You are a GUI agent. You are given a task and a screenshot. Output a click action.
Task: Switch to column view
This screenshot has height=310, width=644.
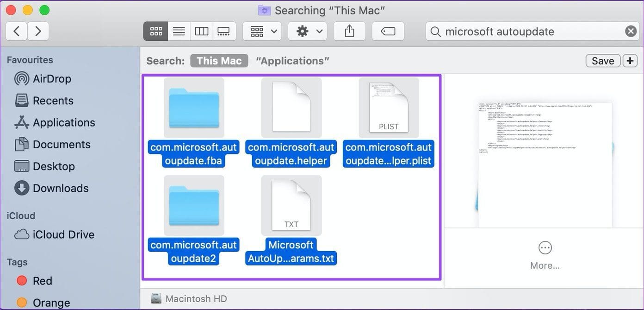202,31
